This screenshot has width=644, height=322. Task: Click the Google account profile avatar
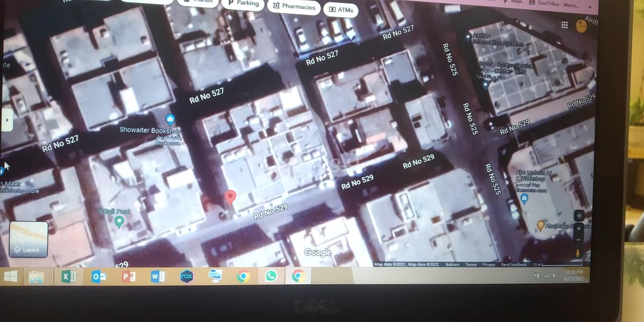(x=581, y=26)
